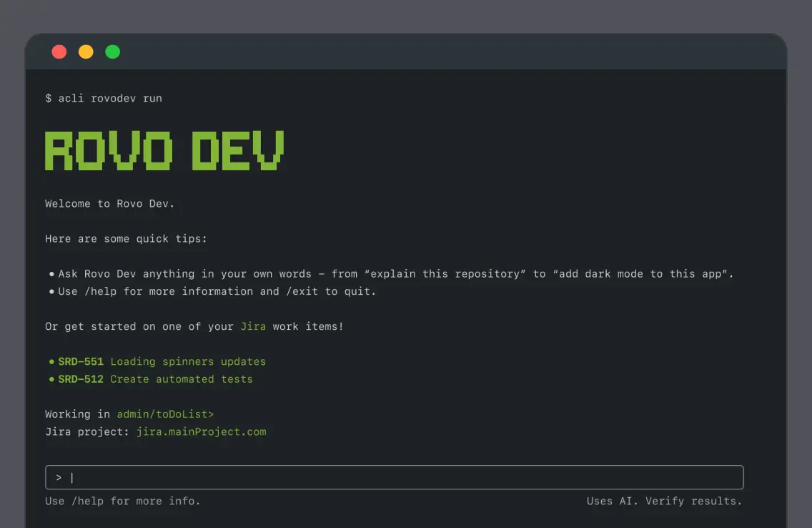The width and height of the screenshot is (812, 528).
Task: Open the SRD-512 work item key
Action: [x=81, y=379]
